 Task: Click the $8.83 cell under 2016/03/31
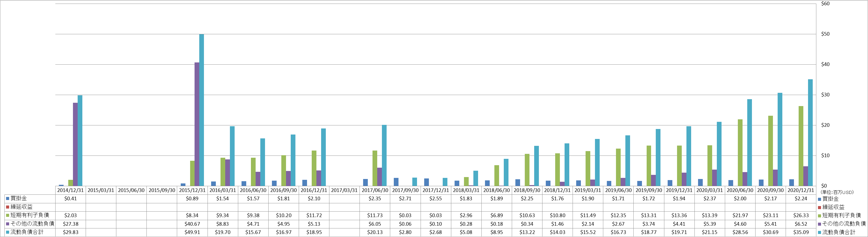click(223, 224)
